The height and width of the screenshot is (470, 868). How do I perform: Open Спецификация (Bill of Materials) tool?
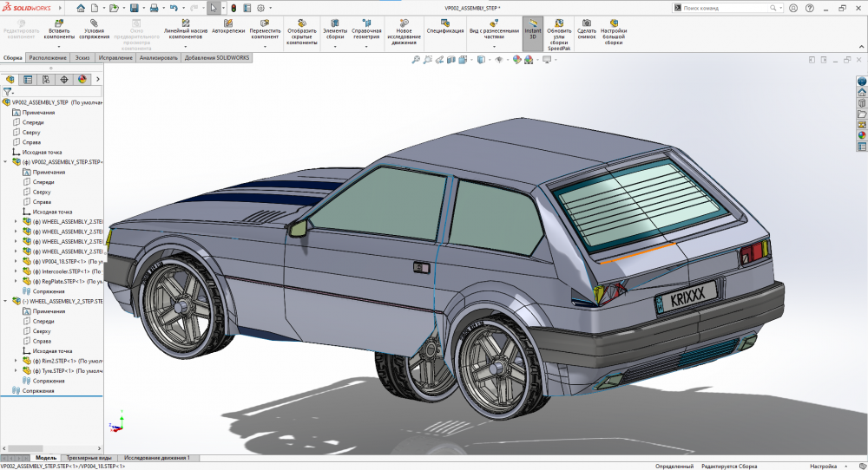[x=445, y=26]
